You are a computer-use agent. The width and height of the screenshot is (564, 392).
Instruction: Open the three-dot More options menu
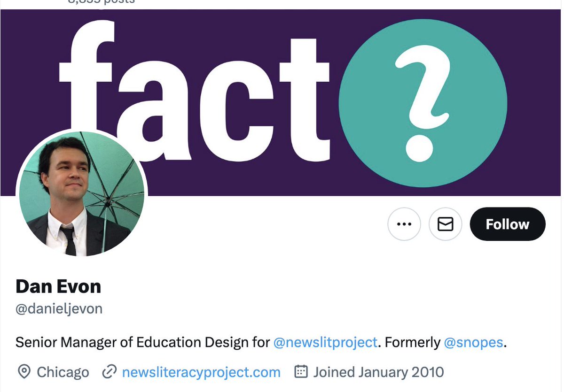(404, 224)
